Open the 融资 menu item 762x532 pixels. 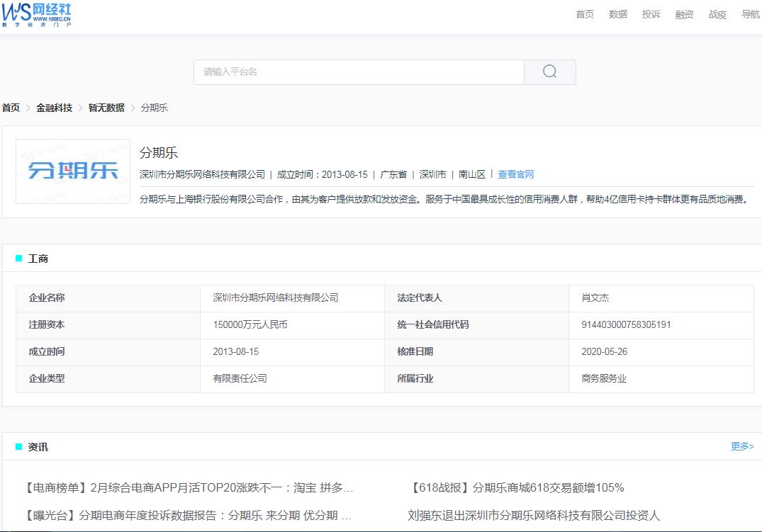click(683, 14)
